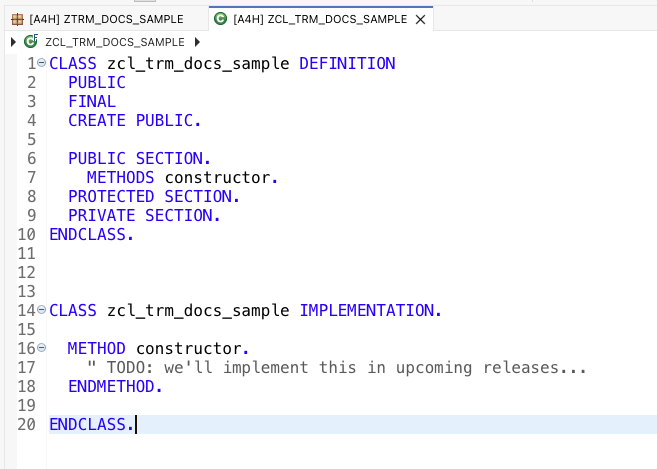Open the breadcrumb arrow after ZCL_TRM_DOCS_SAMPLE
This screenshot has height=469, width=657.
coord(197,42)
